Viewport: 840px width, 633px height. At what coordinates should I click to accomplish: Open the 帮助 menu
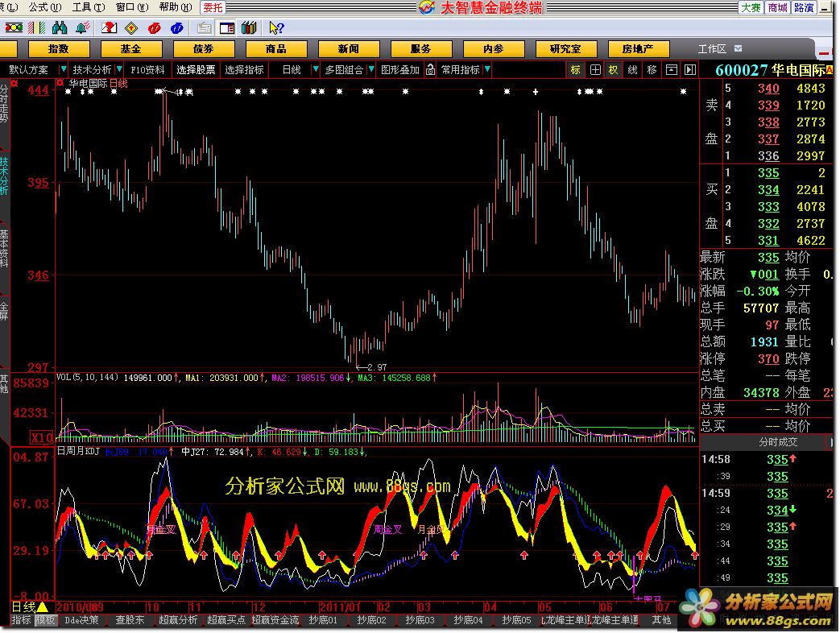pos(176,7)
